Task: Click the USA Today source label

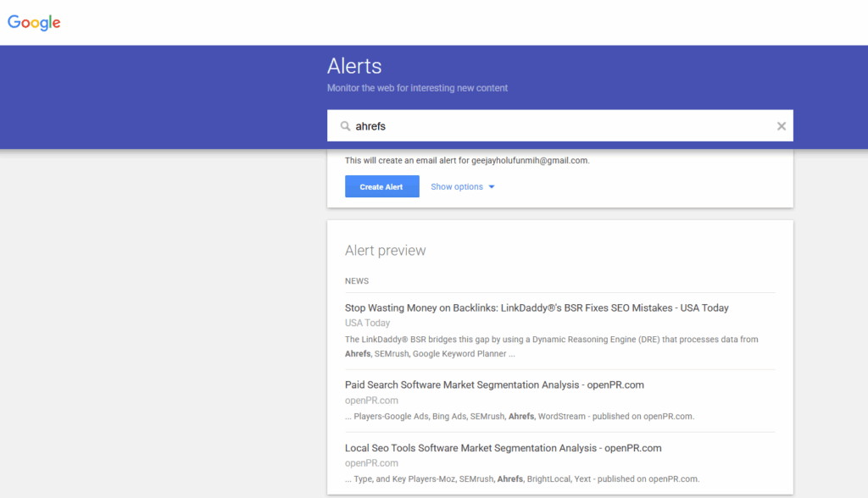Action: pyautogui.click(x=368, y=324)
